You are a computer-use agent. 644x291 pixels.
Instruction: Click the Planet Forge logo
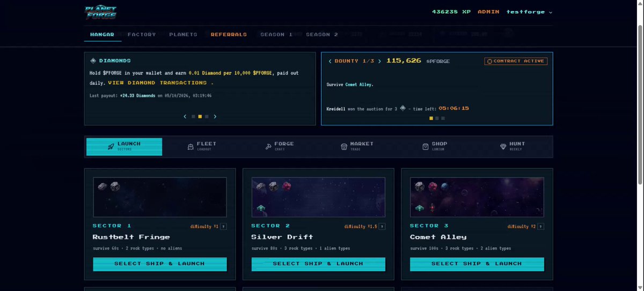click(x=100, y=12)
